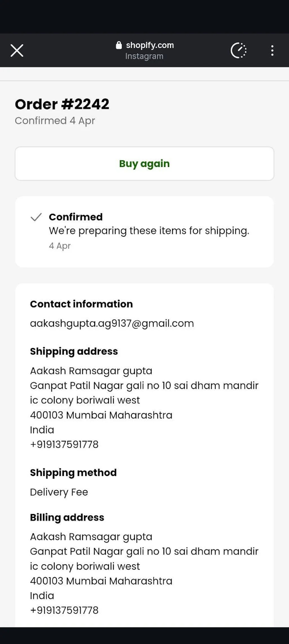Tap 'We're preparing these items' message
Screen dimensions: 289x644
pos(149,231)
